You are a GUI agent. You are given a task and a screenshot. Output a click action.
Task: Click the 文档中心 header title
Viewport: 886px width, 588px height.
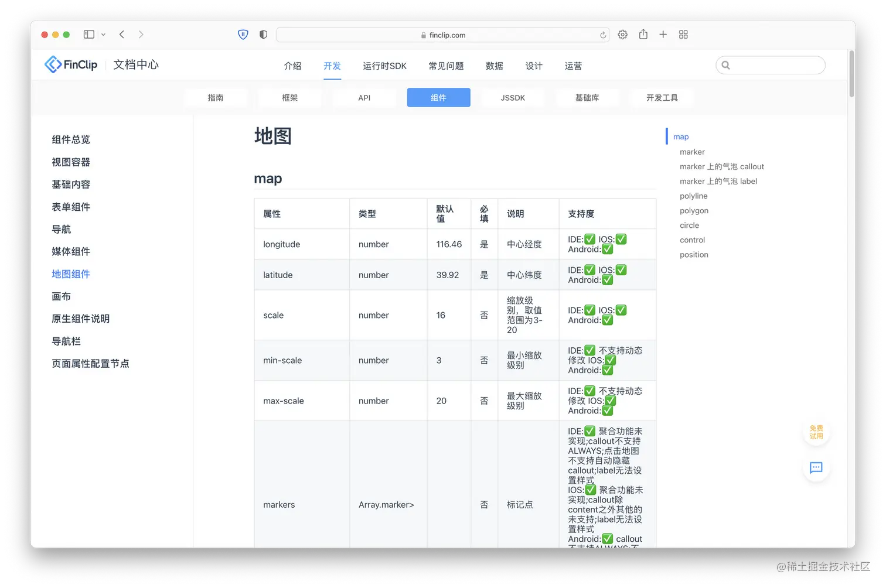[136, 64]
